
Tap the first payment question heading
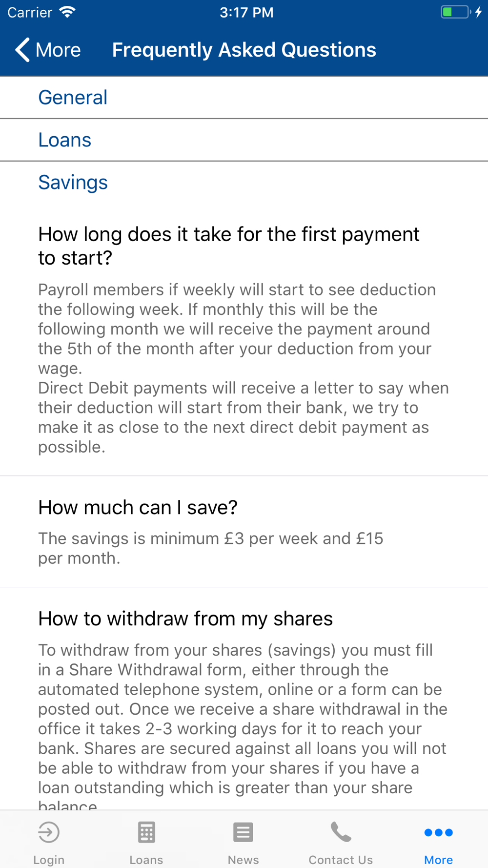point(229,246)
